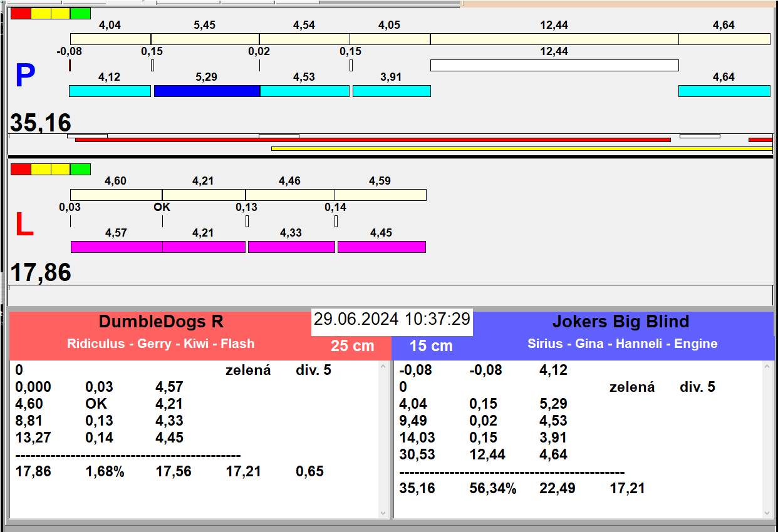778x532 pixels.
Task: Select the magenta 4,33 run bar
Action: 291,247
